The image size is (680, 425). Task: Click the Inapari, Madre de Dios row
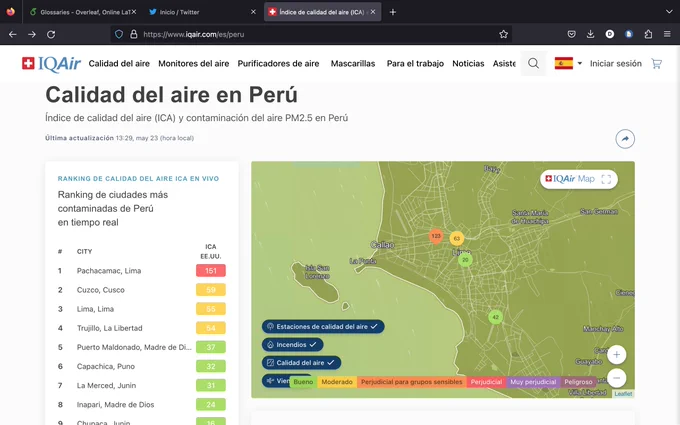coord(142,405)
